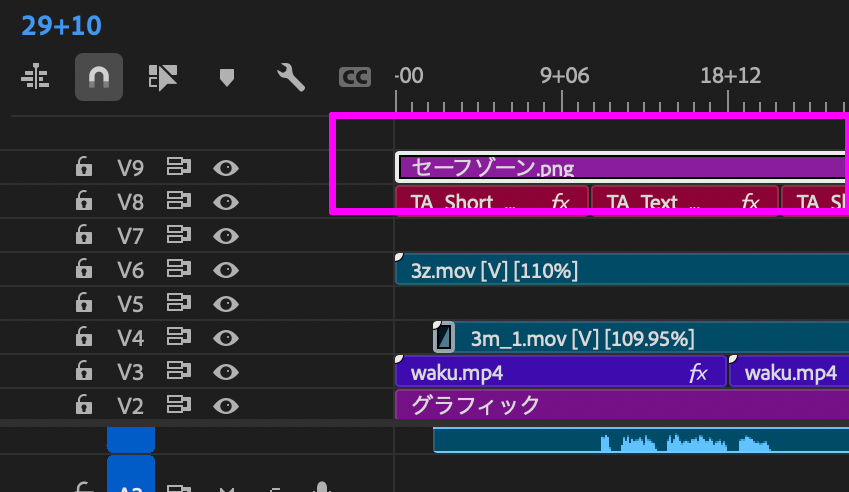849x492 pixels.
Task: Add a marker with shield icon
Action: click(x=226, y=77)
